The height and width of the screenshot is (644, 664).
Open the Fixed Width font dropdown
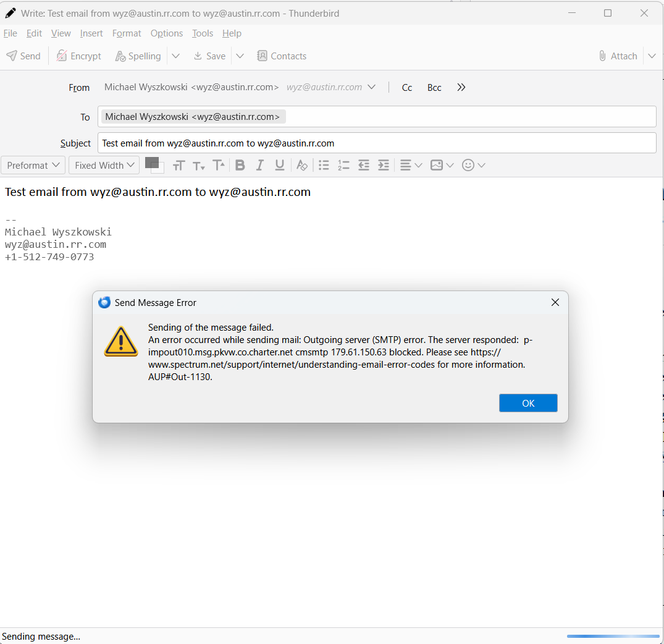coord(104,165)
